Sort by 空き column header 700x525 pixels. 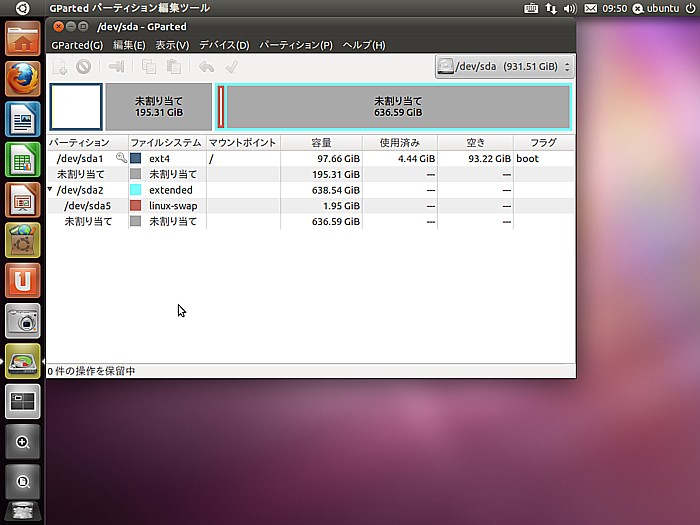click(x=475, y=142)
